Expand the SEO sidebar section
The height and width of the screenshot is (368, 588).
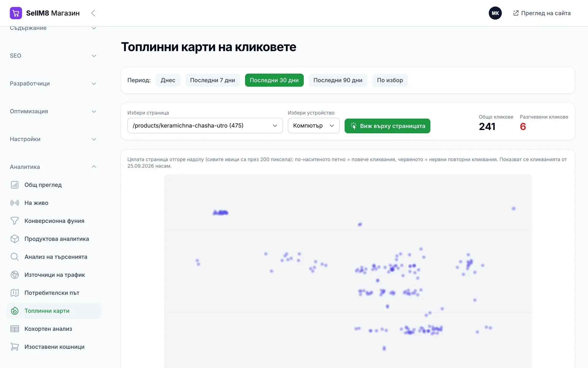tap(53, 56)
